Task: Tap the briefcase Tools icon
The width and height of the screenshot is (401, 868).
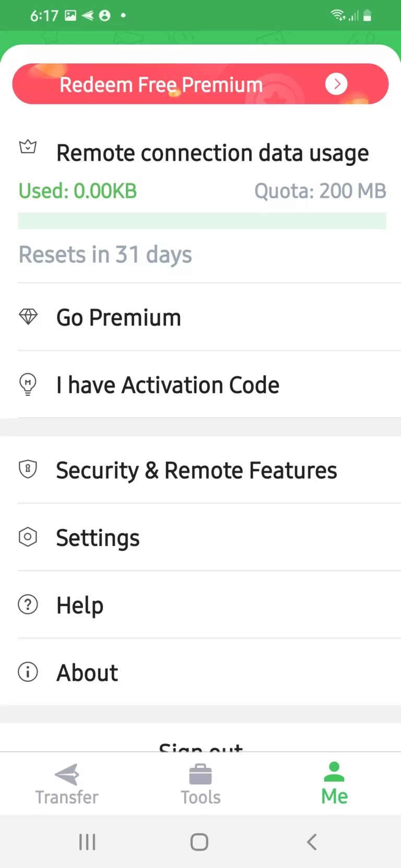Action: (200, 774)
